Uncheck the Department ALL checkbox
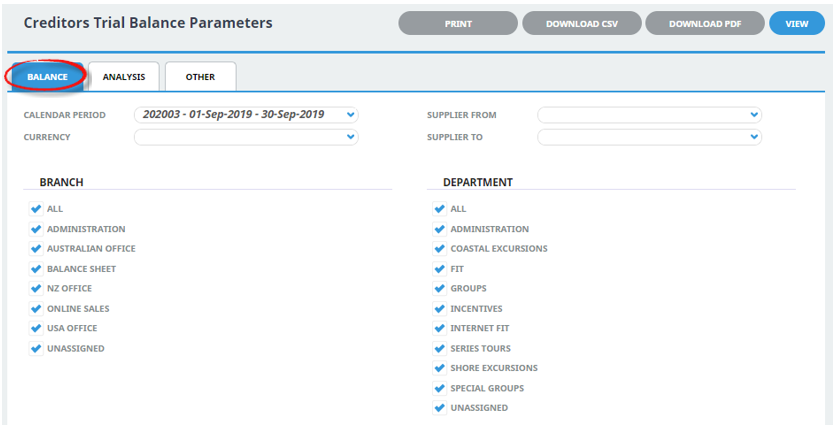The width and height of the screenshot is (839, 433). (x=439, y=209)
